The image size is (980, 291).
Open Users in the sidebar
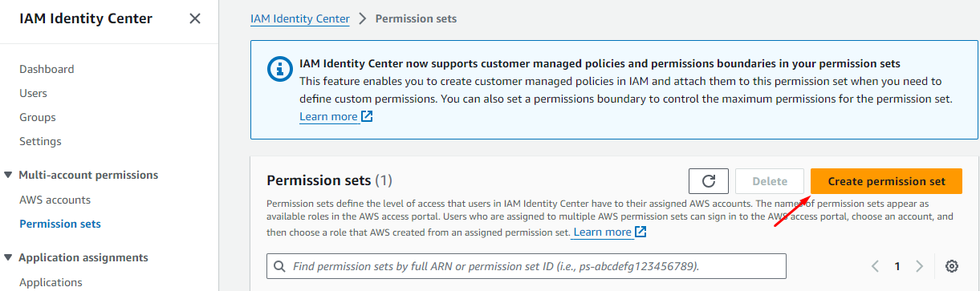click(x=33, y=93)
